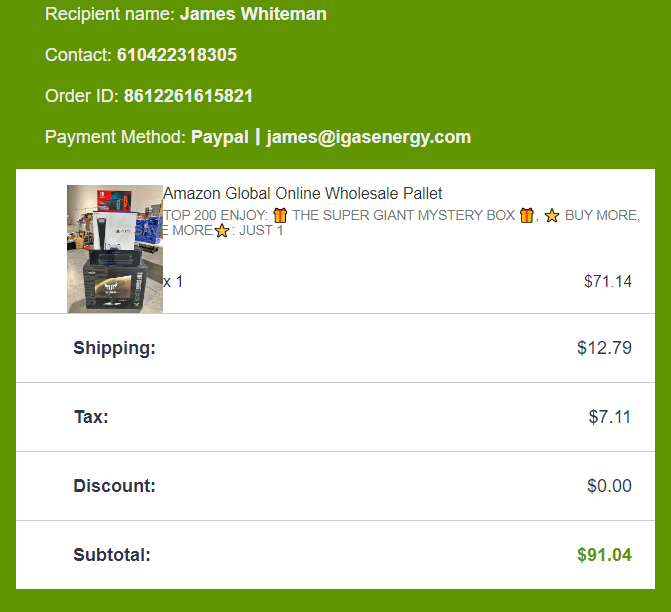Click the recipient name James Whiteman
Image resolution: width=671 pixels, height=612 pixels.
pos(253,14)
